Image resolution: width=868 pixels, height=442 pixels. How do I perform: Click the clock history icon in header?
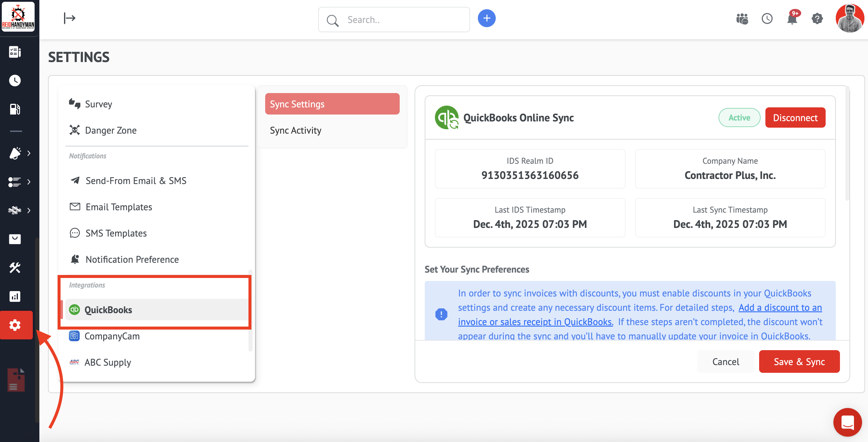767,18
